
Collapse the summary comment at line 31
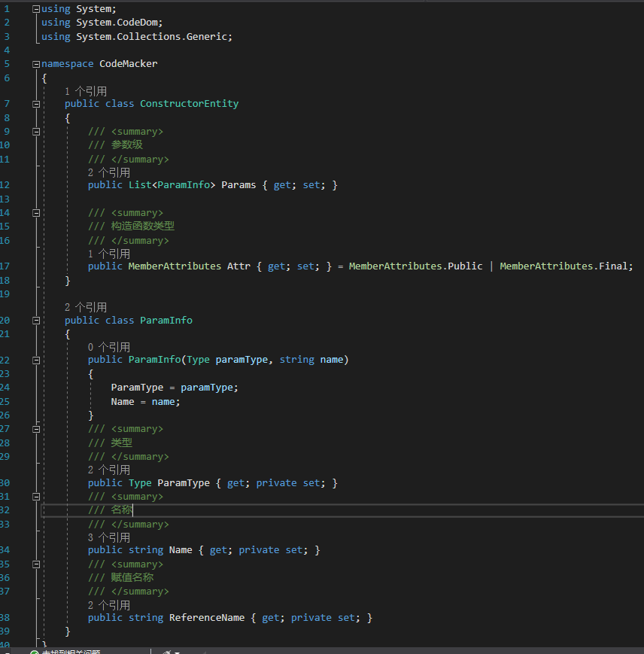tap(36, 497)
